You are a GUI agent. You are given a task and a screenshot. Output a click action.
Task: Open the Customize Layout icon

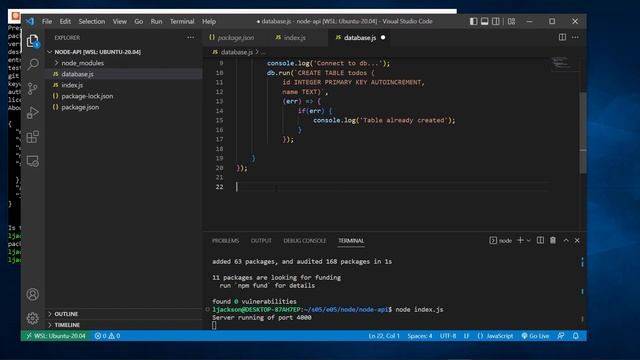pyautogui.click(x=511, y=21)
